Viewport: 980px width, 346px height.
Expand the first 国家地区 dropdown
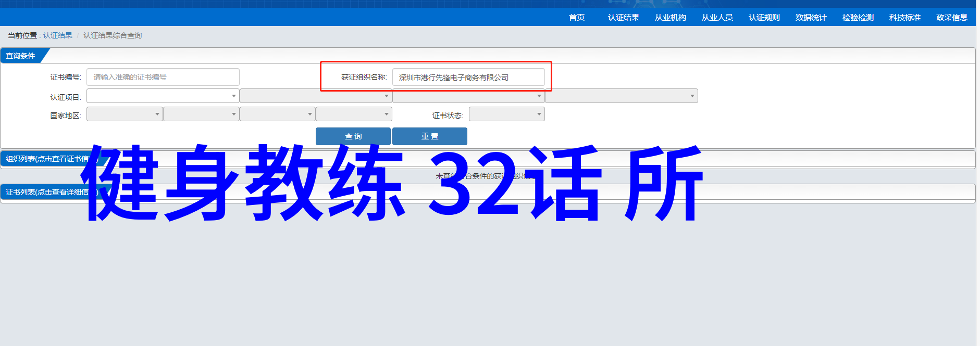(x=124, y=114)
